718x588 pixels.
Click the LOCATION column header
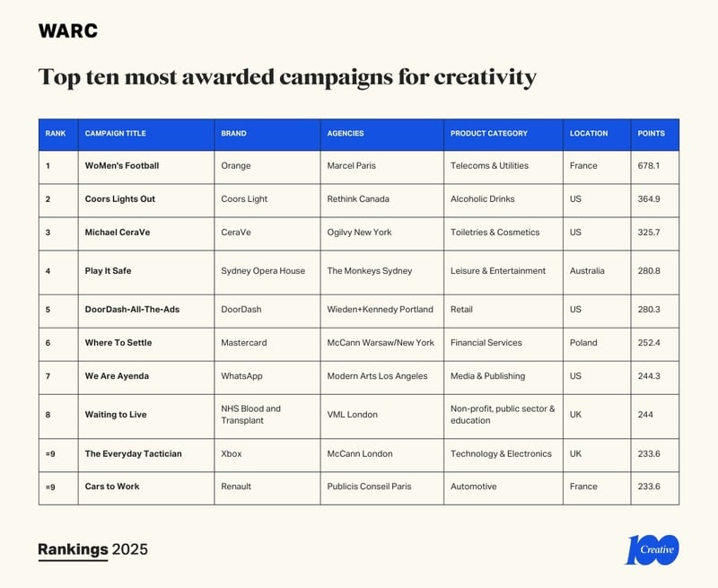click(x=589, y=134)
